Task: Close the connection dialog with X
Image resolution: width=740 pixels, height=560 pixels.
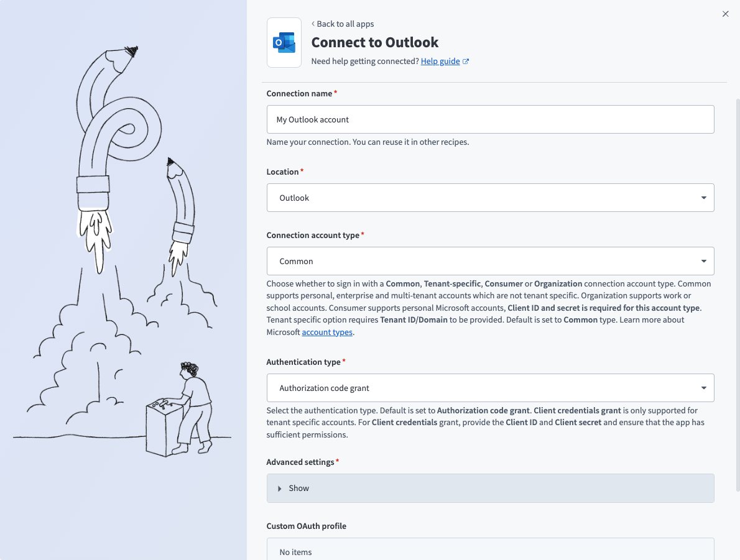Action: 725,14
